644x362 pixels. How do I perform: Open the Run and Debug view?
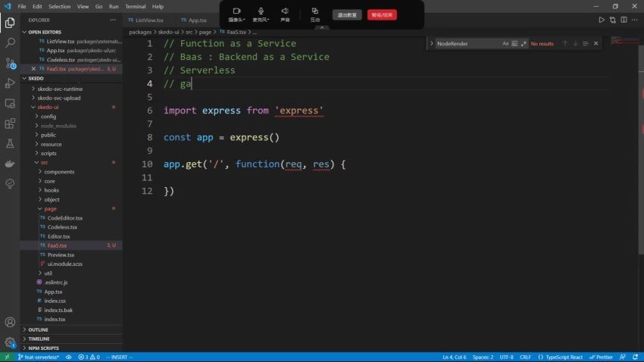10,83
